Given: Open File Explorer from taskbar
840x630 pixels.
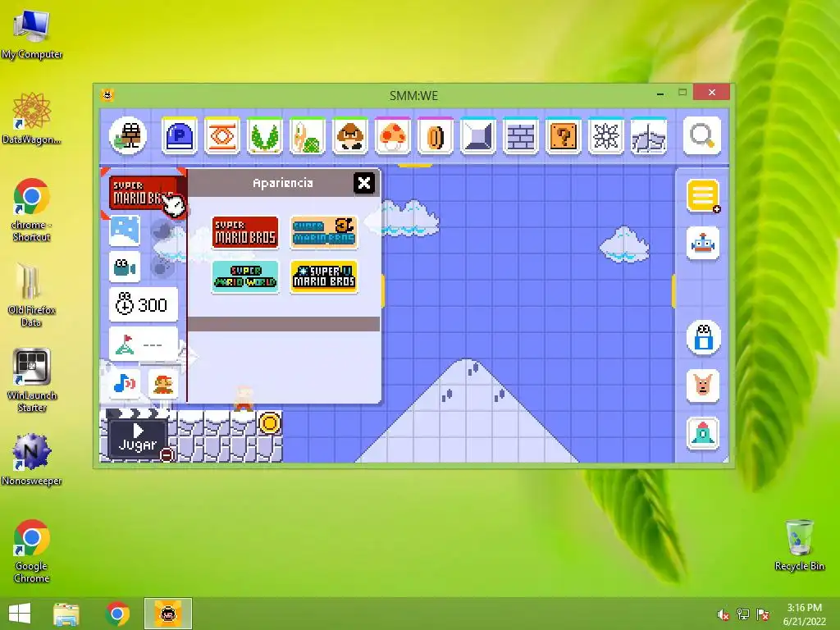Looking at the screenshot, I should click(66, 614).
